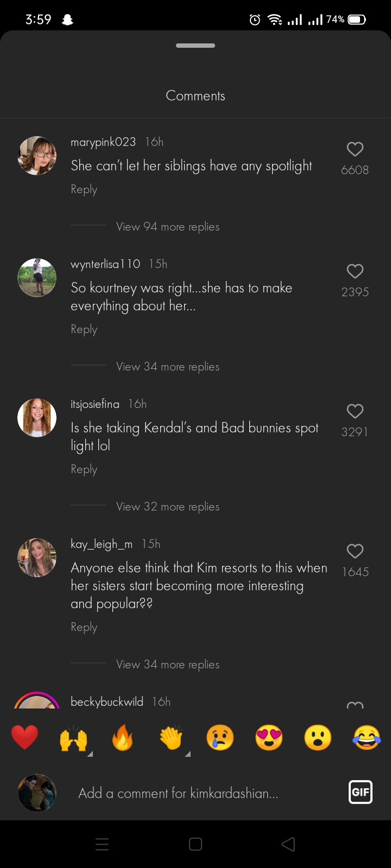Insert the surprised face emoji

(318, 738)
